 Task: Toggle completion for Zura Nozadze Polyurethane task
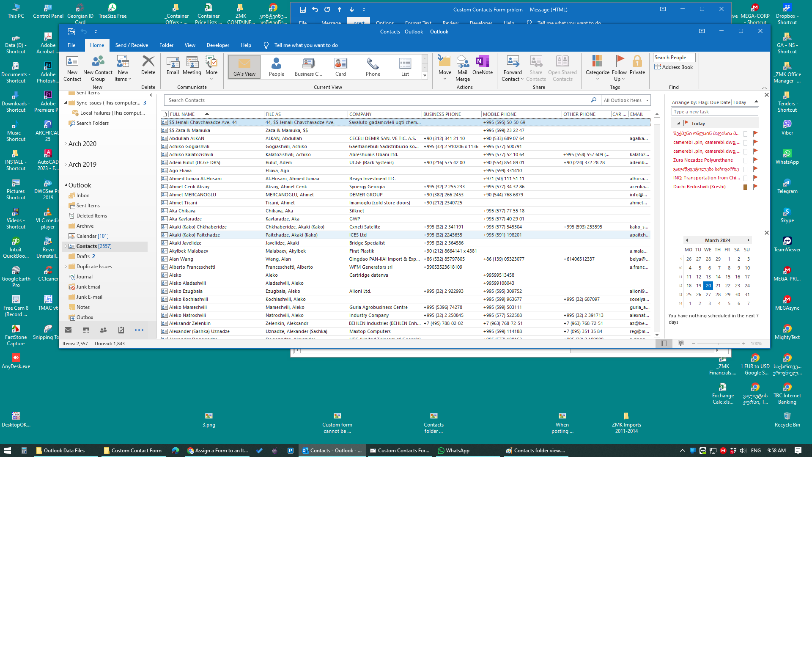pyautogui.click(x=745, y=160)
